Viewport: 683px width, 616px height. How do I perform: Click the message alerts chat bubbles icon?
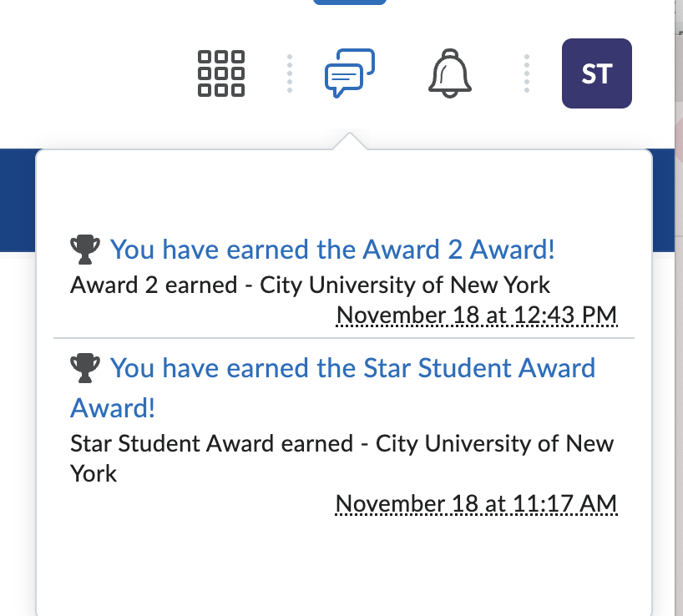[x=349, y=73]
